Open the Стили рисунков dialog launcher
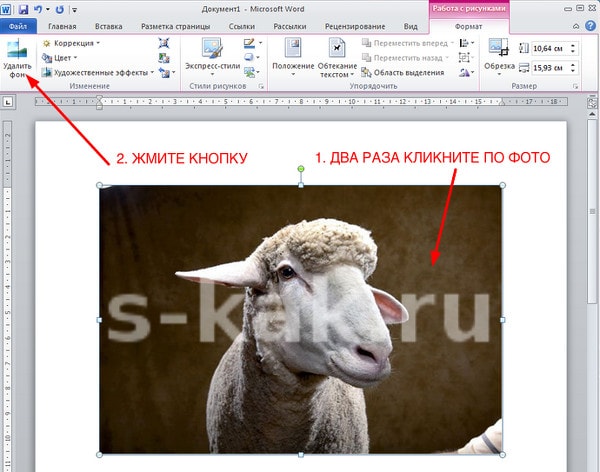 [261, 87]
